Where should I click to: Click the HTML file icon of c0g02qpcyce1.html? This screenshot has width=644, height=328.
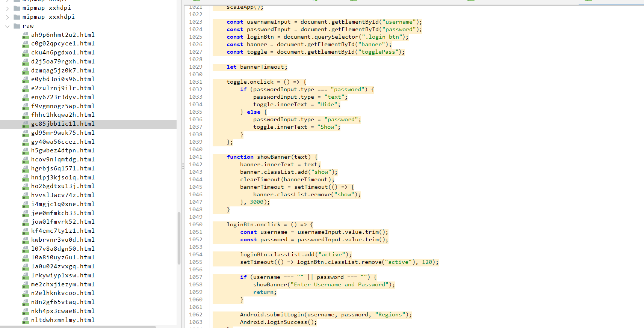coord(26,44)
